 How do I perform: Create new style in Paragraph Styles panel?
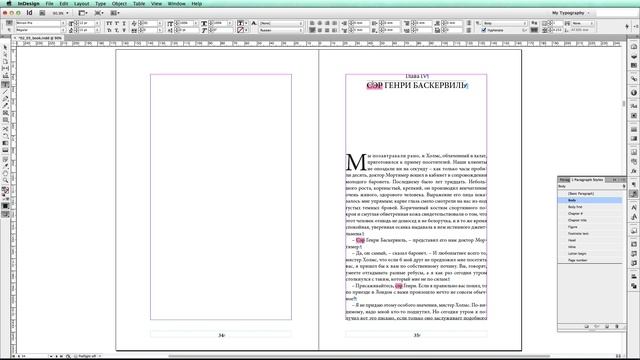(x=607, y=327)
